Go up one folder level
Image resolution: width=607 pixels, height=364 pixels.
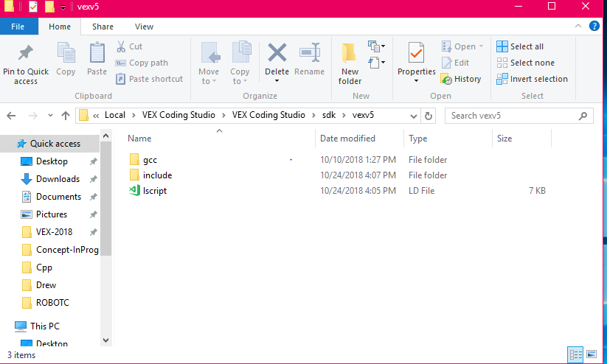tap(66, 116)
